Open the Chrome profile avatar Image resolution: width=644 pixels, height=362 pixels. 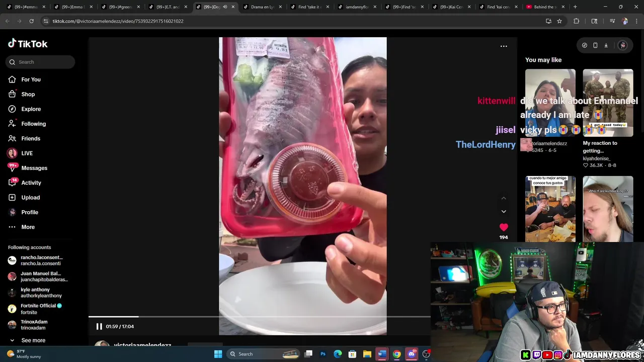[x=625, y=21]
